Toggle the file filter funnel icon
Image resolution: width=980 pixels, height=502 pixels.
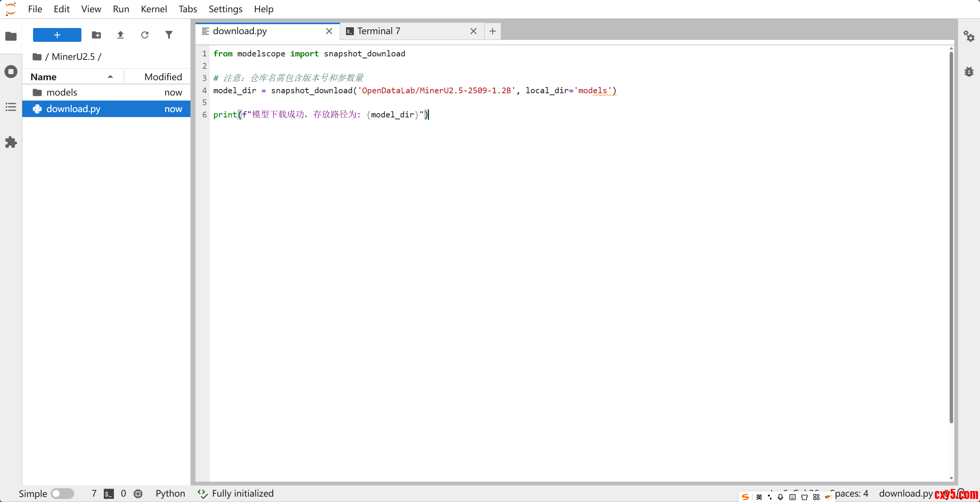[x=169, y=35]
